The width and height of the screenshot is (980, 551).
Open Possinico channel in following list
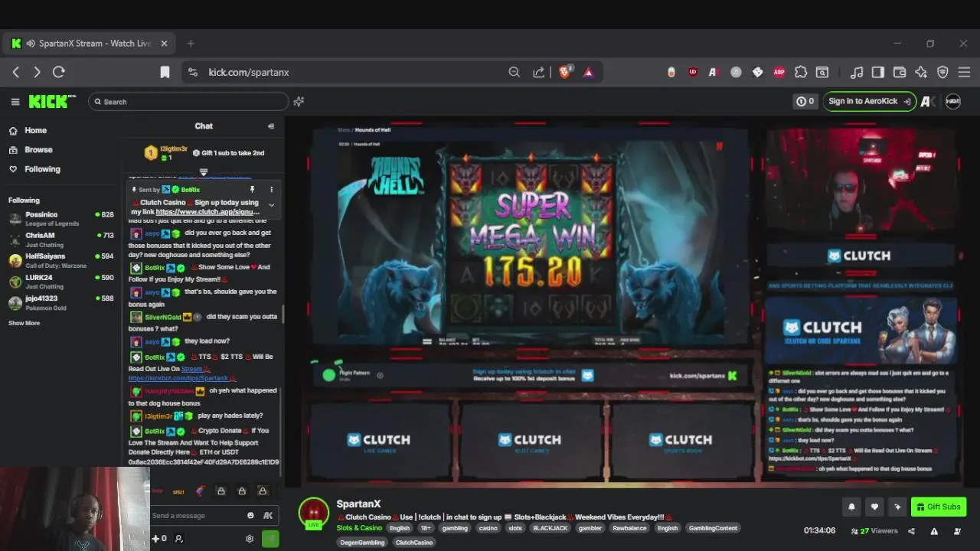click(x=60, y=218)
